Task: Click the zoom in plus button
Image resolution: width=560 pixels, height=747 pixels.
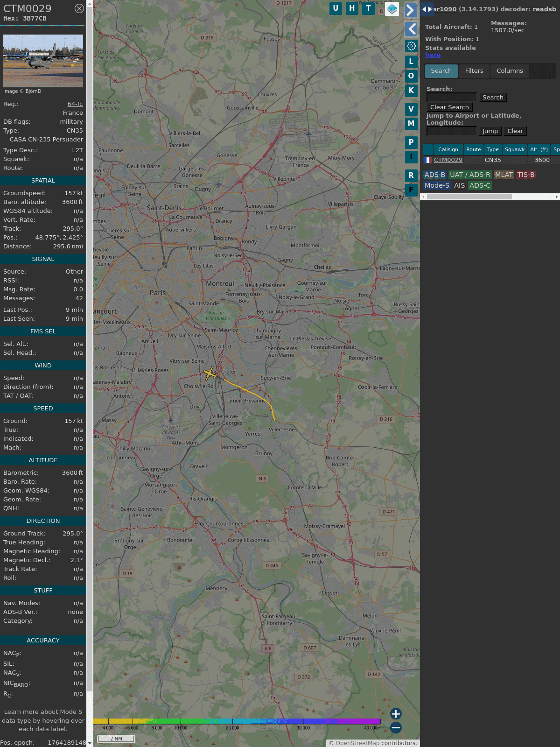Action: point(396,714)
